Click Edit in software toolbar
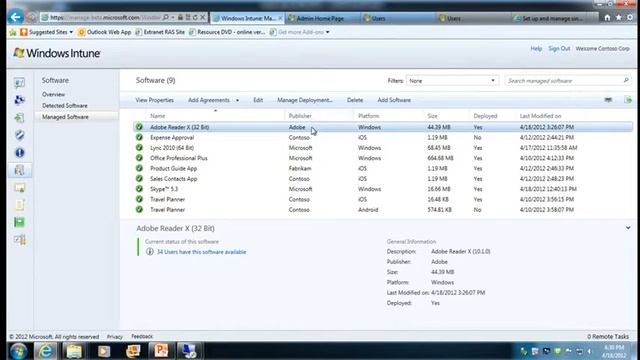Viewport: 640px width, 360px height. pos(258,100)
